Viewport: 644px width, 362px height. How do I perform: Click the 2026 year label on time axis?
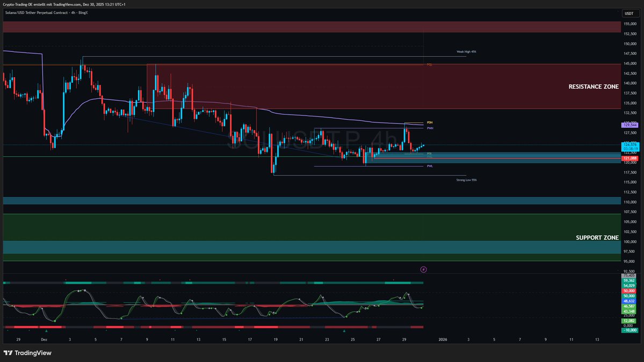point(443,340)
